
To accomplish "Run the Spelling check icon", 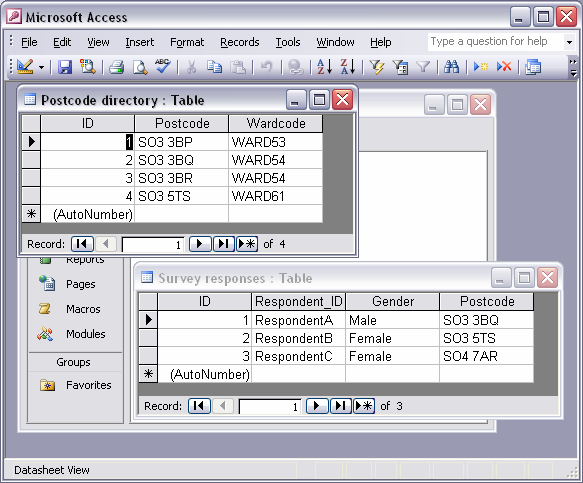I will [163, 67].
